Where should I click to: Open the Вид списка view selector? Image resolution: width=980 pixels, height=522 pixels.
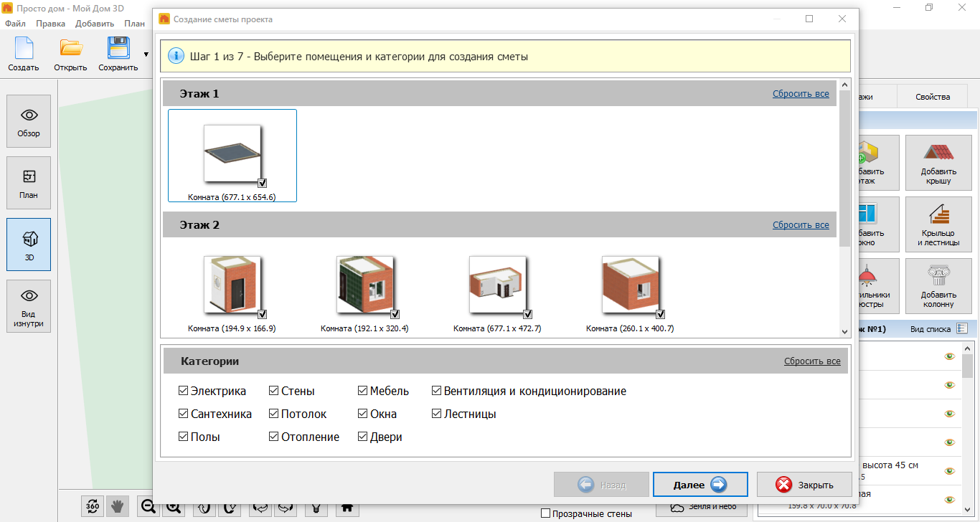(x=962, y=329)
